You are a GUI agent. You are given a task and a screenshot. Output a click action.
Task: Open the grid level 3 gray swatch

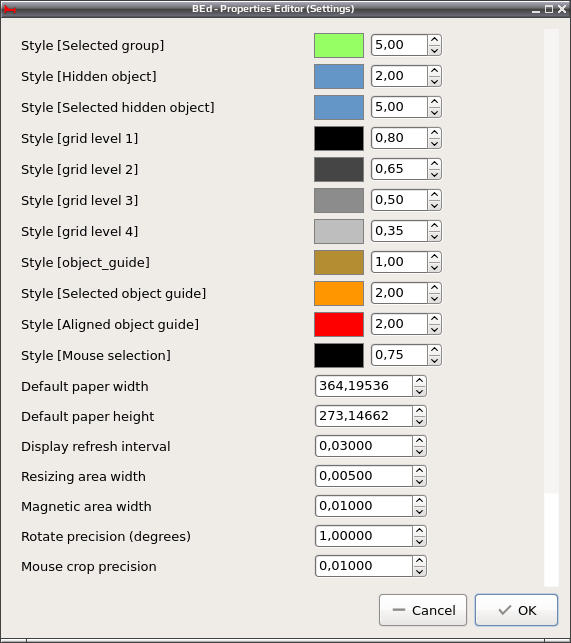click(339, 201)
